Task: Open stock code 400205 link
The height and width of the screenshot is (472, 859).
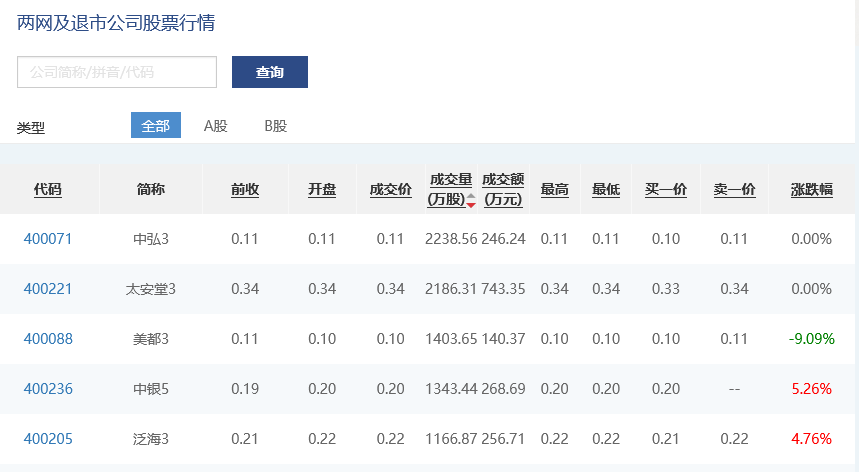Action: (48, 439)
